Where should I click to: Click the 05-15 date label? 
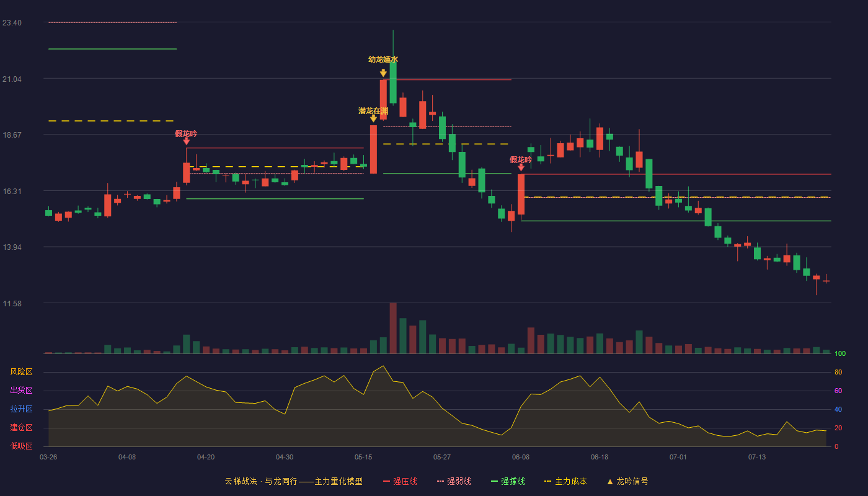pos(363,457)
